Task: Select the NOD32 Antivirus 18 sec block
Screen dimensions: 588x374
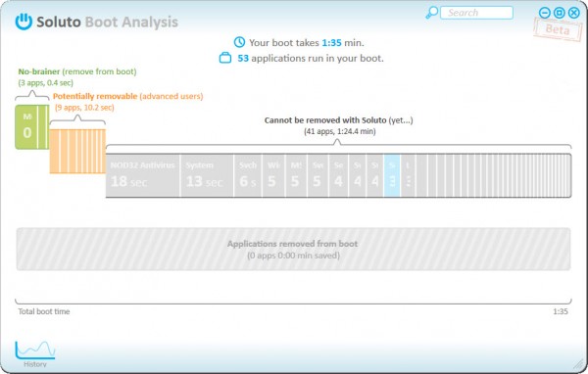Action: [143, 175]
